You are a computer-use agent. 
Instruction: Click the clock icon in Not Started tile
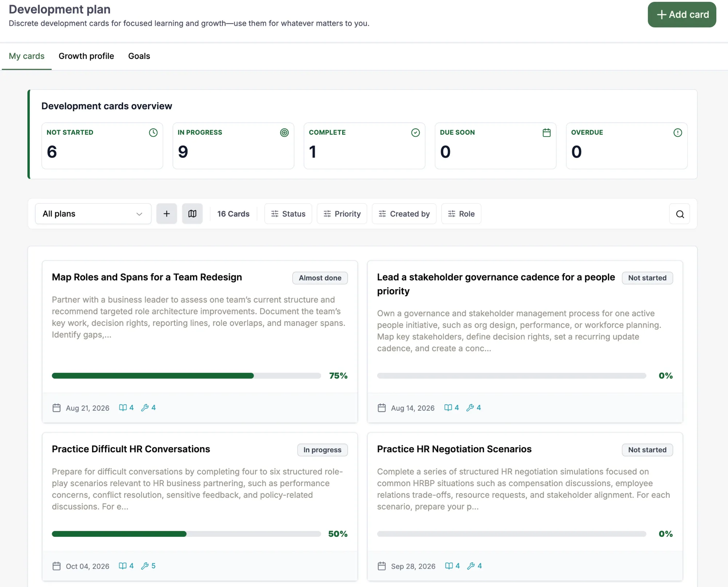coord(153,133)
